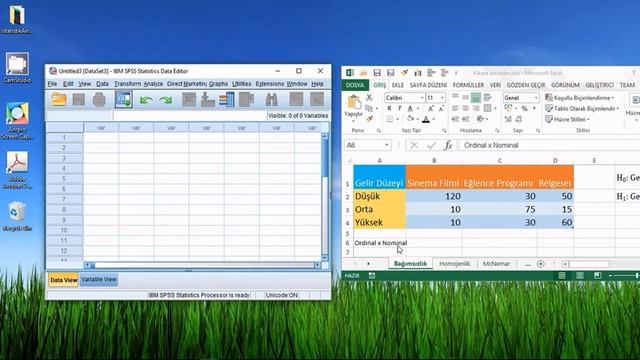Click the Open data folder icon in SPSS

pos(59,99)
